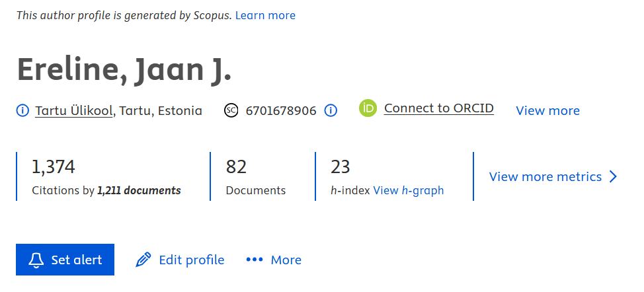Click the Edit profile text link
This screenshot has height=292, width=644.
tap(191, 260)
